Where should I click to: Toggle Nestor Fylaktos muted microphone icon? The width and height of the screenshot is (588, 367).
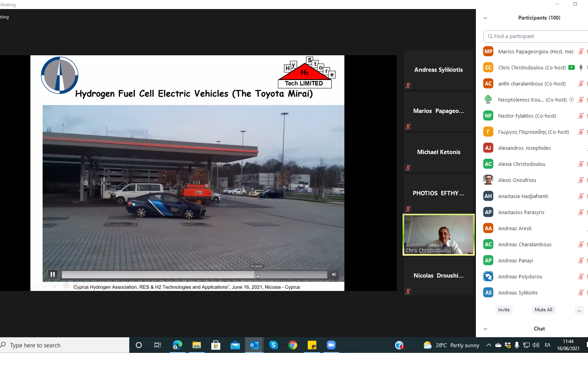point(581,116)
